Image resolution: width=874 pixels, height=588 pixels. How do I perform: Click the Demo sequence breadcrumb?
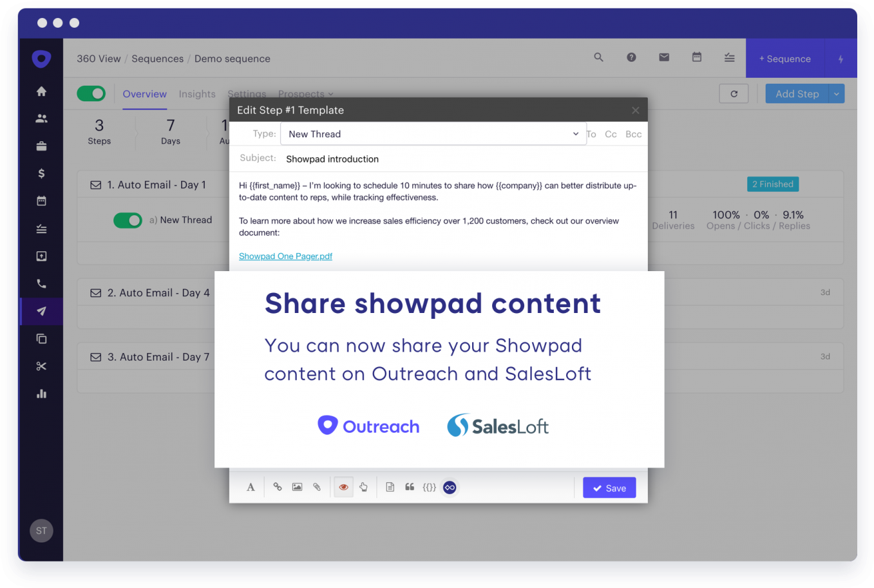(x=233, y=59)
